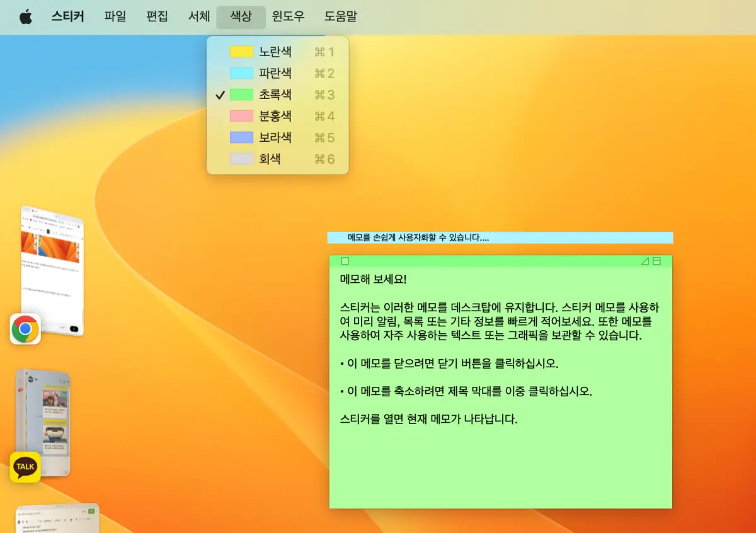Image resolution: width=756 pixels, height=533 pixels.
Task: Click the checkmark next to 초록색
Action: 220,95
